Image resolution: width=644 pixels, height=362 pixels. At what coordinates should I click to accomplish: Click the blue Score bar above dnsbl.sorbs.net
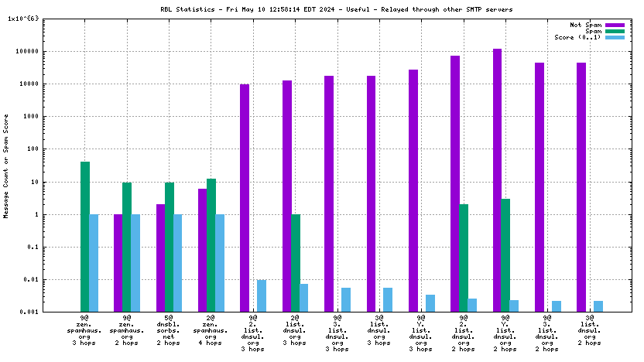177,263
